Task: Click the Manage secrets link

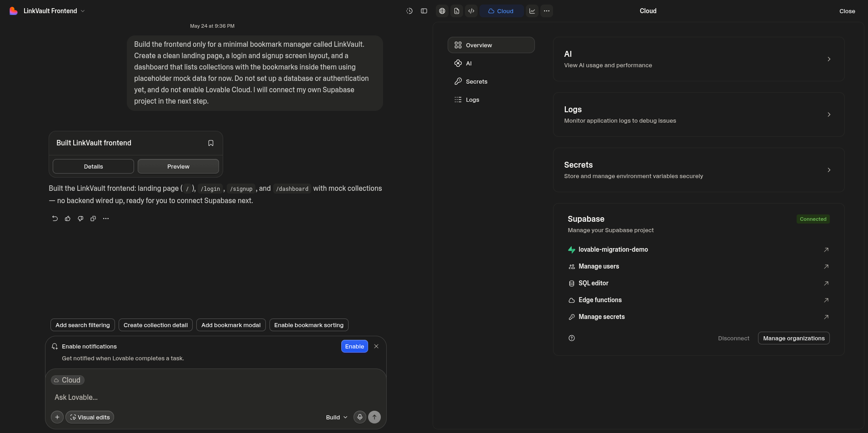Action: (x=601, y=317)
